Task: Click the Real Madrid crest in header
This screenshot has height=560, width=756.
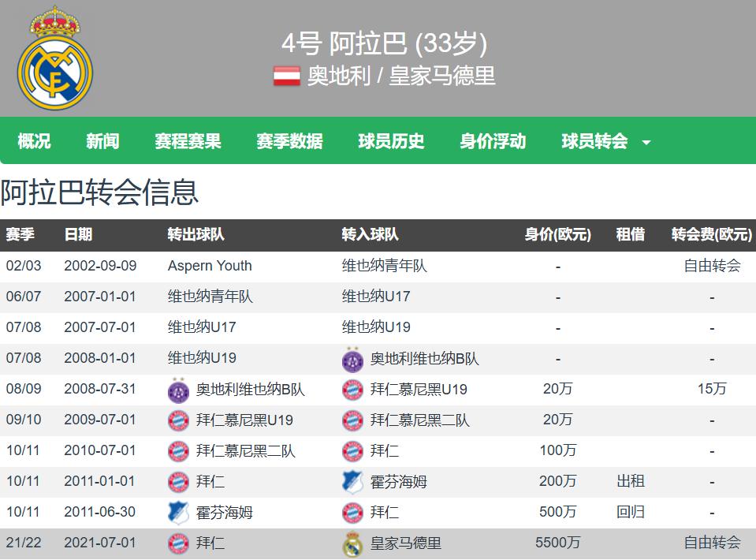Action: pyautogui.click(x=55, y=58)
